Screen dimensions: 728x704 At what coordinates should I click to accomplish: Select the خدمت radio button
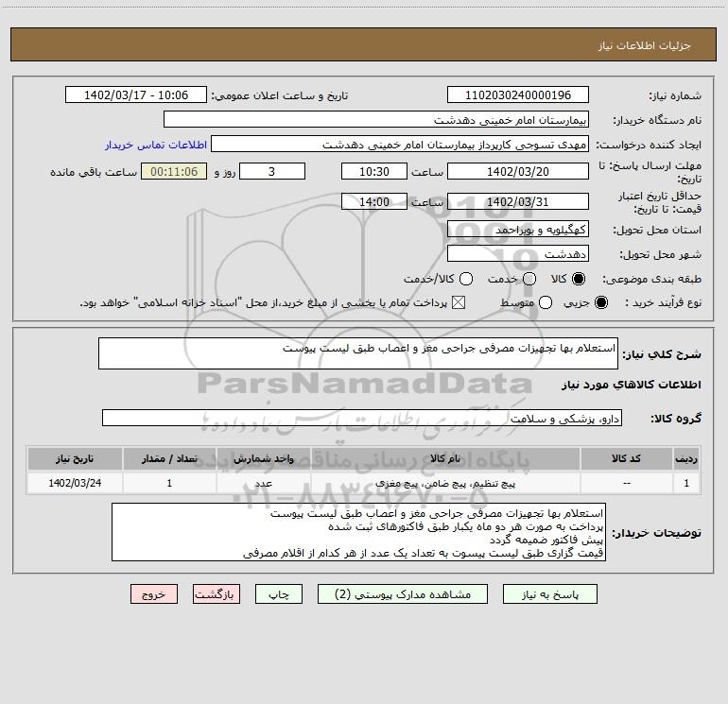tap(529, 279)
